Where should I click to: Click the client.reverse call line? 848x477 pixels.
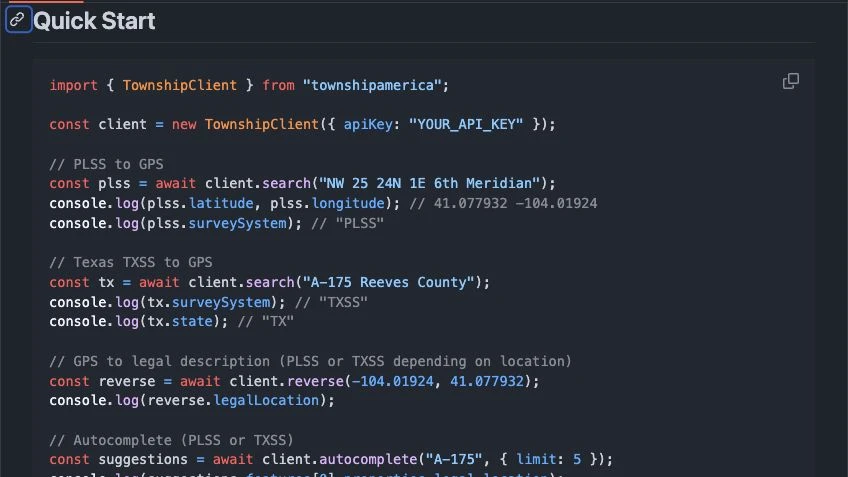[x=294, y=381]
